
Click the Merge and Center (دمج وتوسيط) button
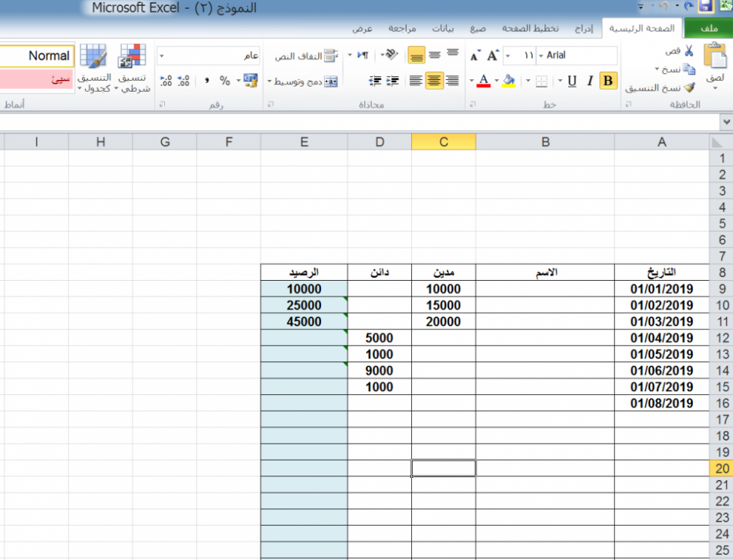(x=306, y=81)
